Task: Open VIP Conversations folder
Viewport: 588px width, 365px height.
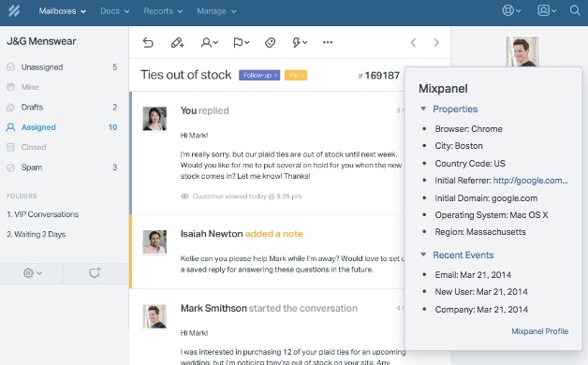Action: pos(43,214)
